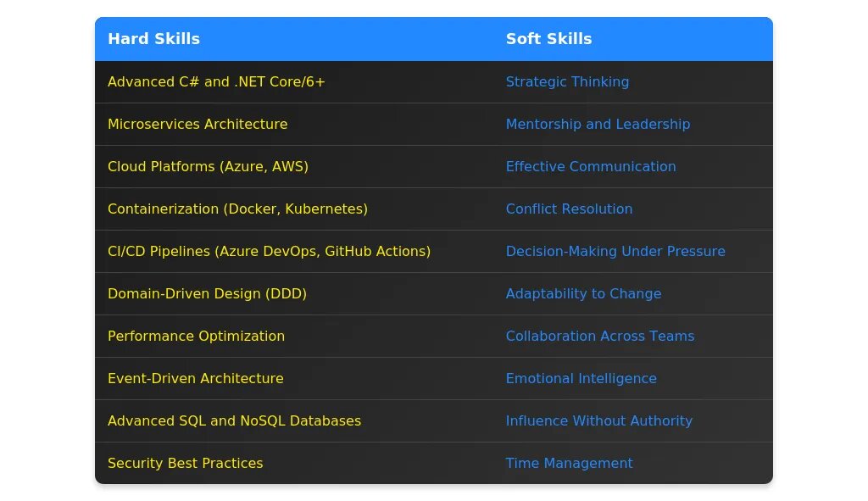This screenshot has width=868, height=501.
Task: Click the Security Best Practices entry
Action: coord(185,464)
